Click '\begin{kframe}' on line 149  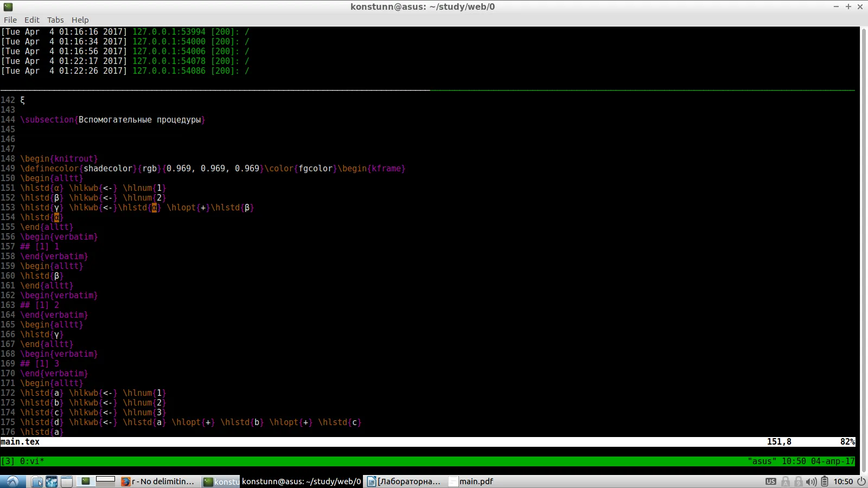372,169
